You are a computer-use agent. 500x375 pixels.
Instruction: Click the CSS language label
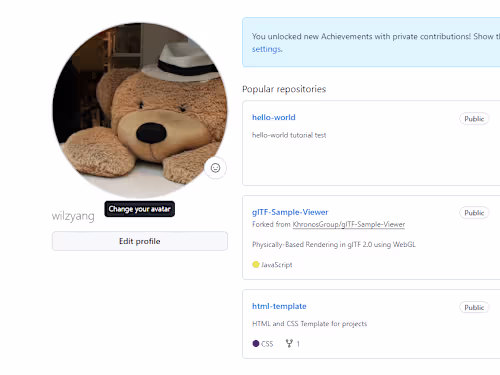tap(267, 344)
